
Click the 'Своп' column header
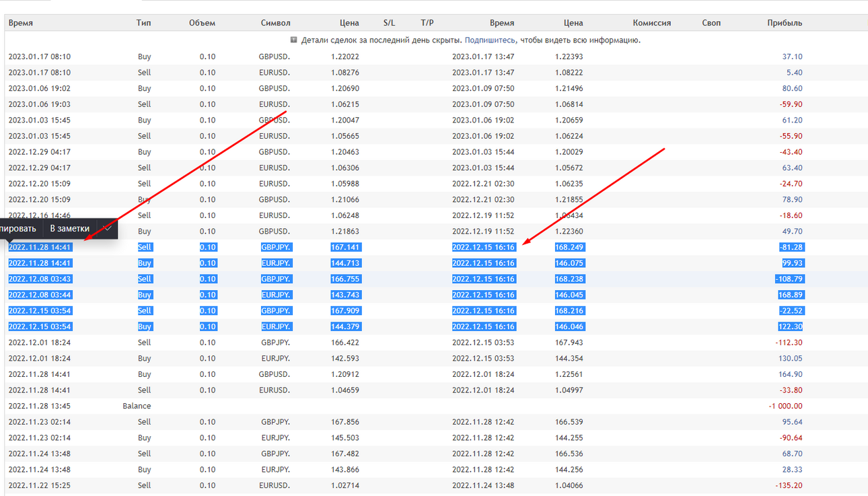[x=711, y=23]
